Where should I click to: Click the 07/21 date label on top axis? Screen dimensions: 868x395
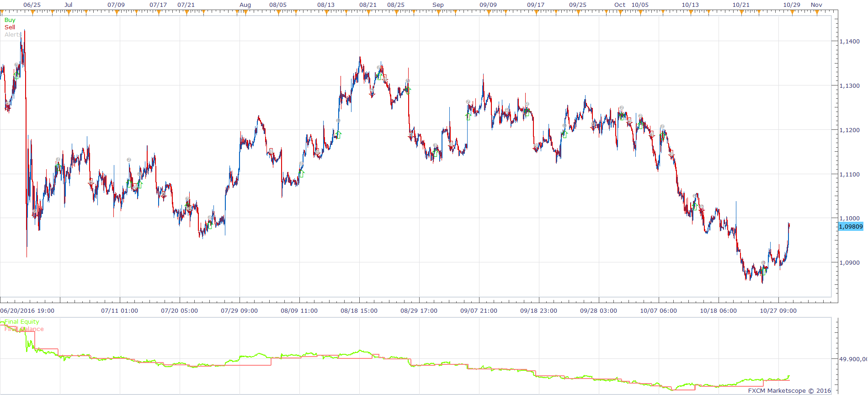tap(186, 5)
